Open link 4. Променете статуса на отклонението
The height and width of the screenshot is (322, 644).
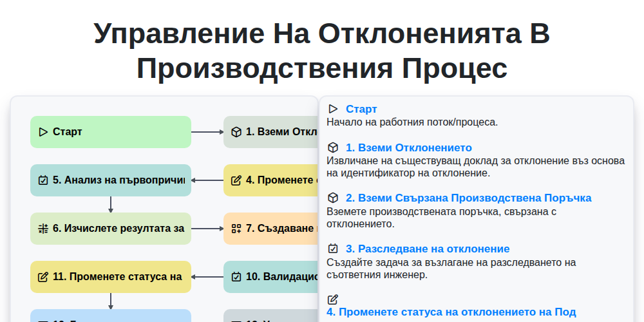[451, 312]
